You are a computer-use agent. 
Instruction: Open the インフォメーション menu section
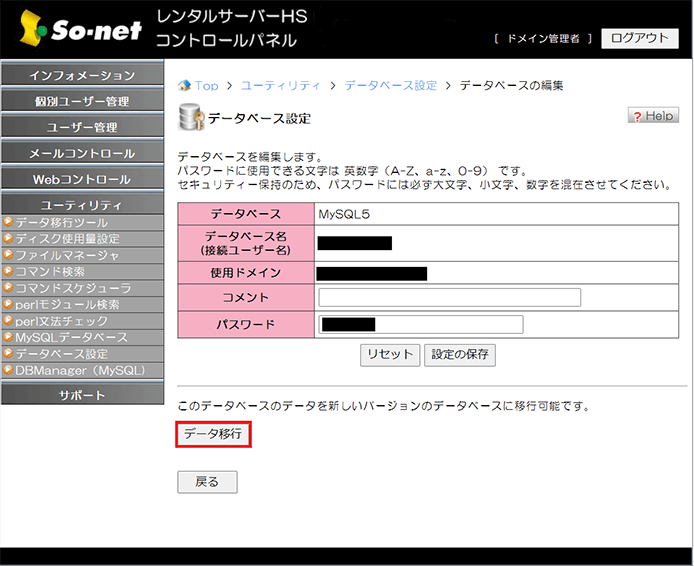[x=82, y=75]
